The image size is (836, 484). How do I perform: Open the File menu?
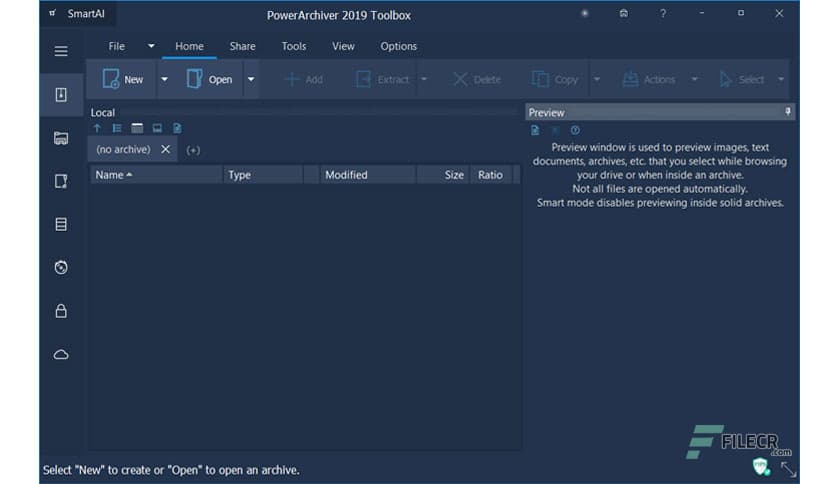tap(117, 46)
